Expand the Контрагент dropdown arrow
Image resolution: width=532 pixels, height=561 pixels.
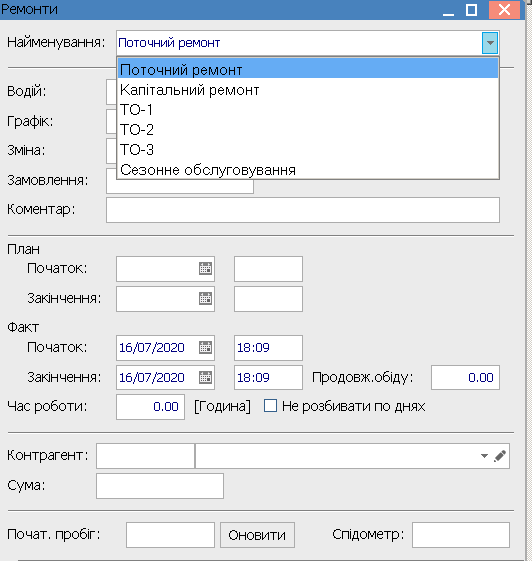[x=484, y=456]
